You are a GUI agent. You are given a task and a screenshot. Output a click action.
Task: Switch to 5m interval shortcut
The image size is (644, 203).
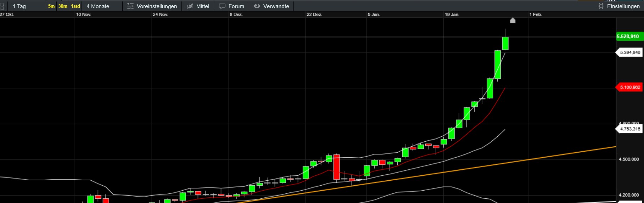[51, 6]
